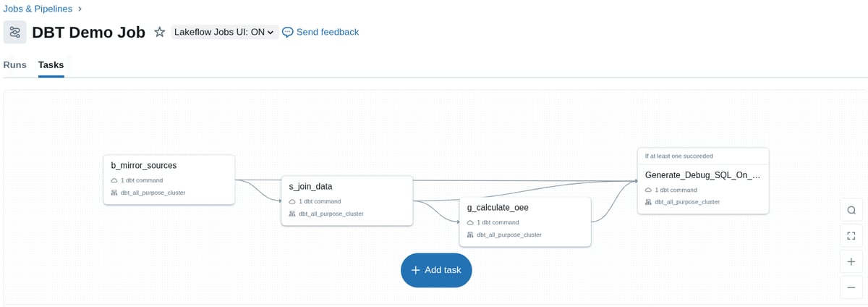Image resolution: width=868 pixels, height=307 pixels.
Task: Click the dbt command icon in s_join_data
Action: point(292,201)
